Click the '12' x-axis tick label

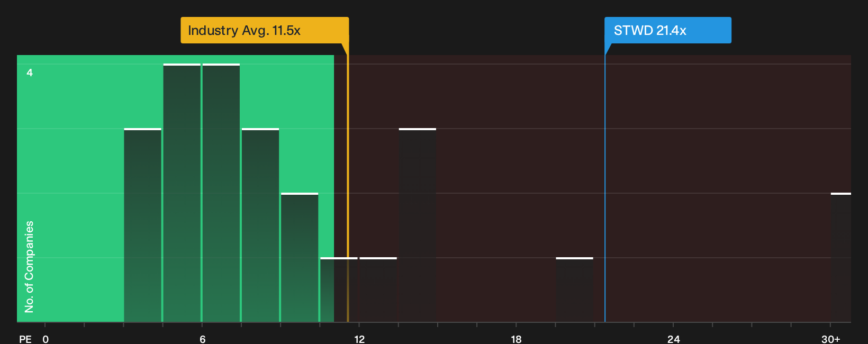point(359,339)
